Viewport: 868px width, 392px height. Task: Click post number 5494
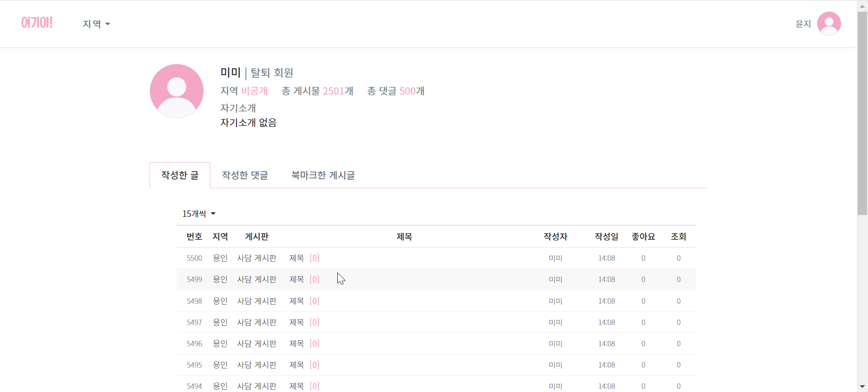(x=194, y=386)
